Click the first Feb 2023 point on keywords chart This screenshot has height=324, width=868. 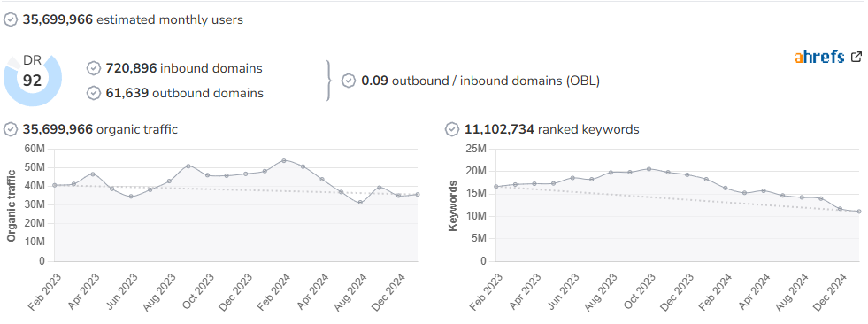[x=496, y=187]
